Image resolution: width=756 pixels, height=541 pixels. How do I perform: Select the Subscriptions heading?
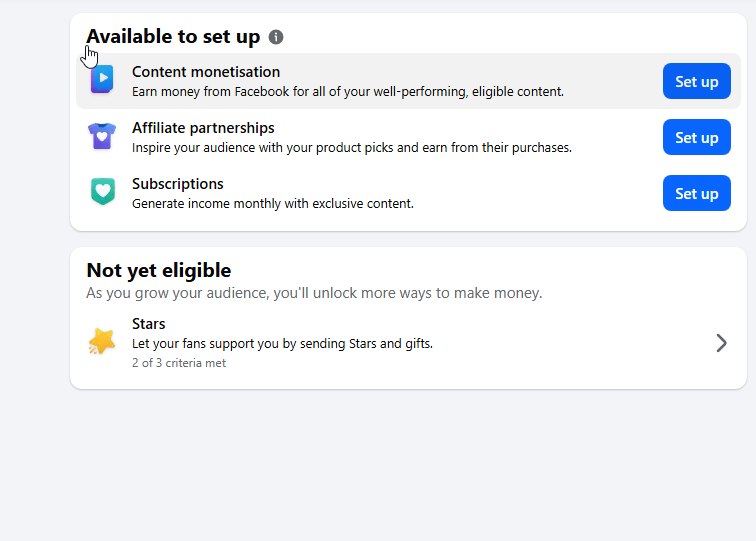[x=178, y=184]
